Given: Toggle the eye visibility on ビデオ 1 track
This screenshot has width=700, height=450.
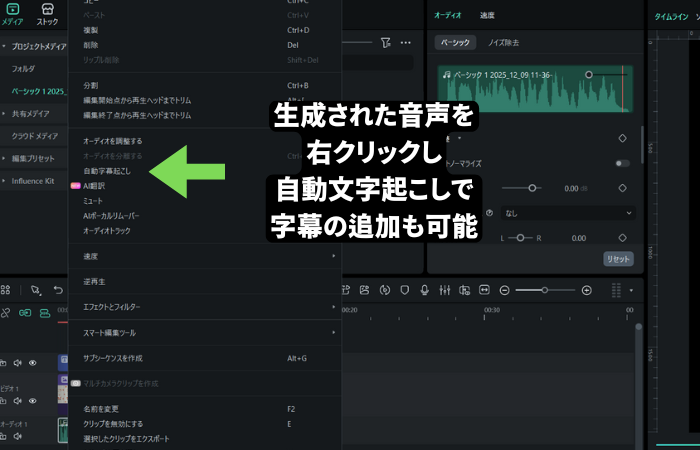Looking at the screenshot, I should tap(33, 401).
